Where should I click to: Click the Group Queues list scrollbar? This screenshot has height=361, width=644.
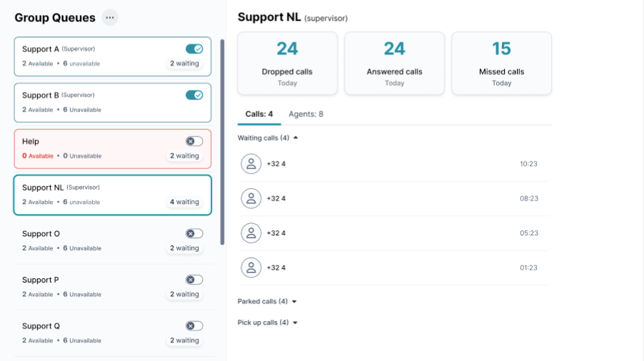point(222,143)
